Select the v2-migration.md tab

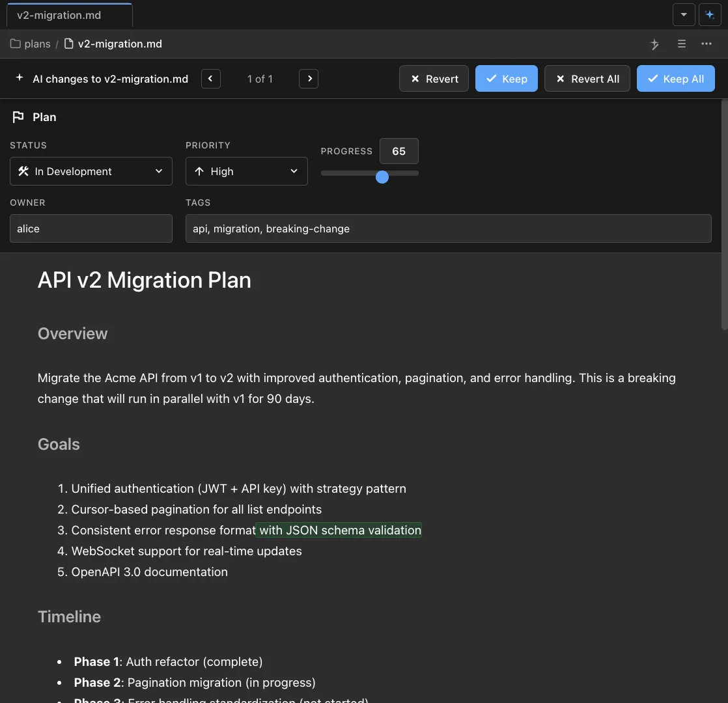pos(59,15)
